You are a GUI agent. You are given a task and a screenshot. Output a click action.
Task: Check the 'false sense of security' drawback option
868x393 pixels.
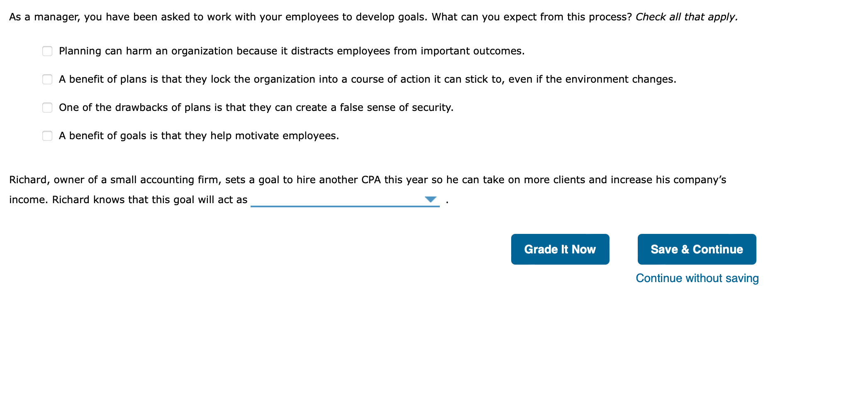click(47, 108)
